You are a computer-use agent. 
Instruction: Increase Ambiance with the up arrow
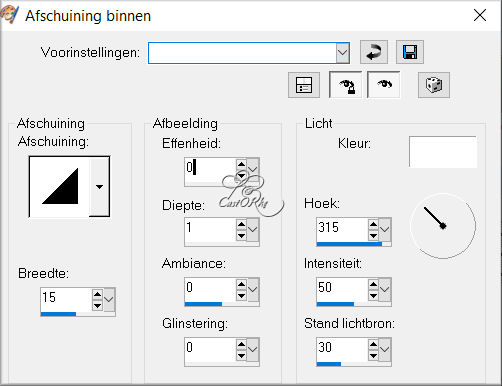[241, 284]
